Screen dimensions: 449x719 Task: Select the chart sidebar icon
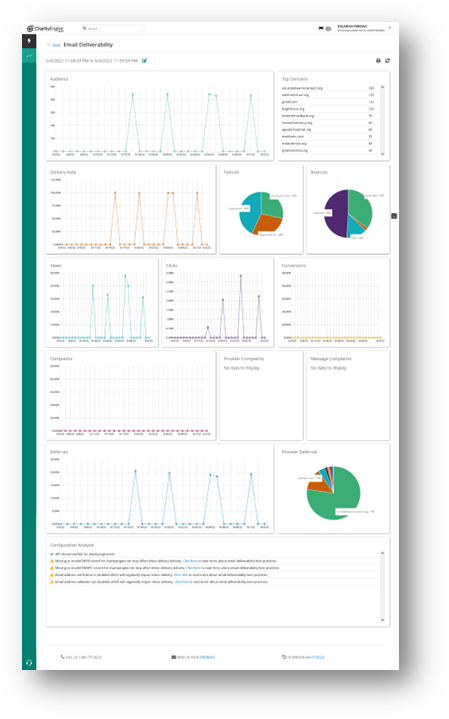click(x=29, y=55)
